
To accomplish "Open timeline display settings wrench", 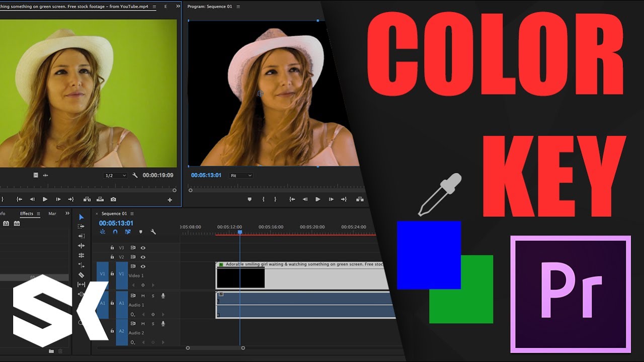I will [153, 232].
